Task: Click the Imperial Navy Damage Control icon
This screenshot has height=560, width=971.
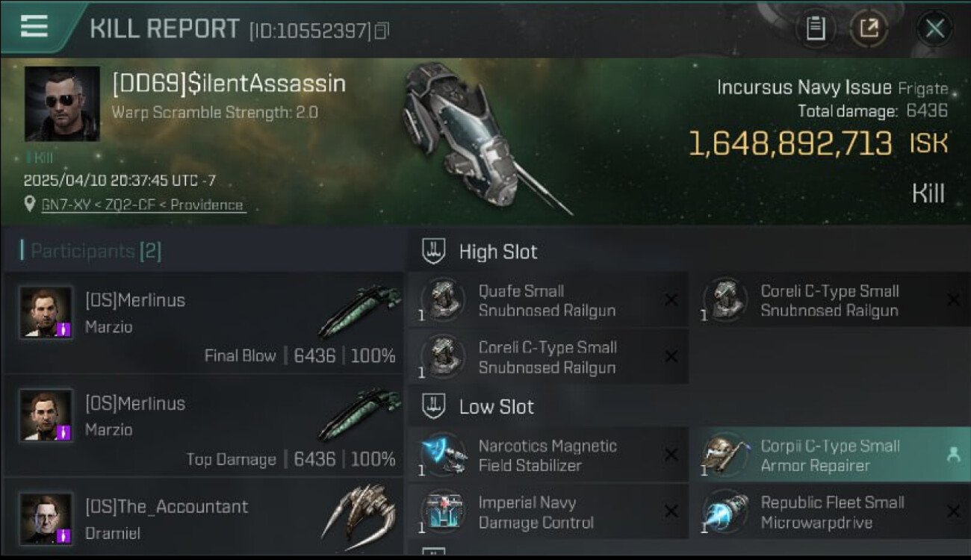Action: coord(444,512)
